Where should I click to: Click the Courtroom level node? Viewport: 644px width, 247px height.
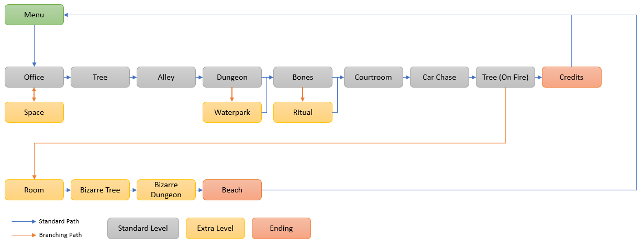coord(373,77)
